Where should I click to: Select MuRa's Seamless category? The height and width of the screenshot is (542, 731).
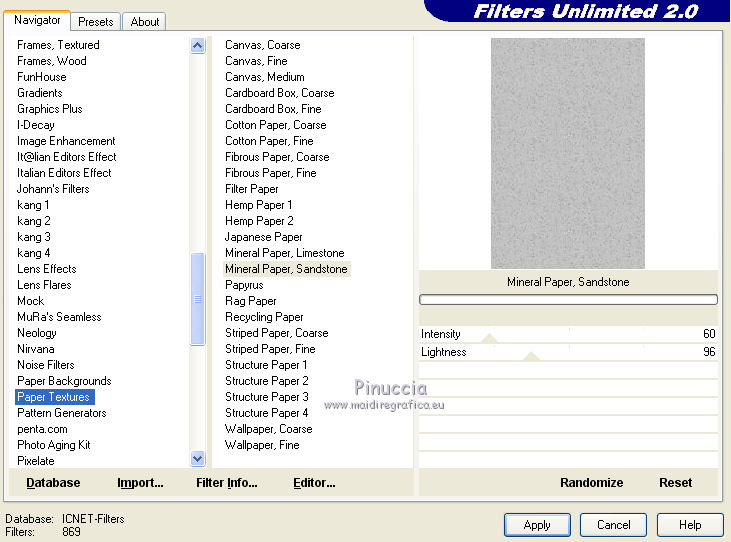click(x=59, y=317)
